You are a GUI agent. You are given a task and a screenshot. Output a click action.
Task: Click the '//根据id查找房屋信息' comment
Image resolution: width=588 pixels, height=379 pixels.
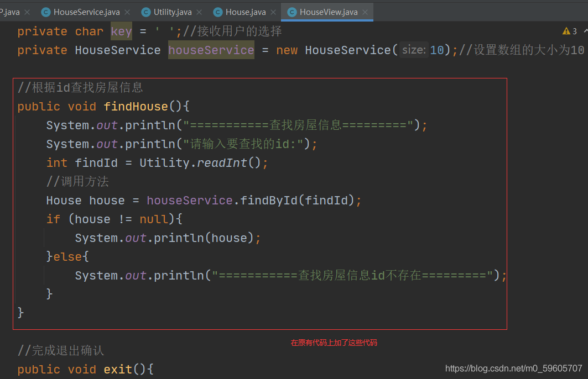80,87
